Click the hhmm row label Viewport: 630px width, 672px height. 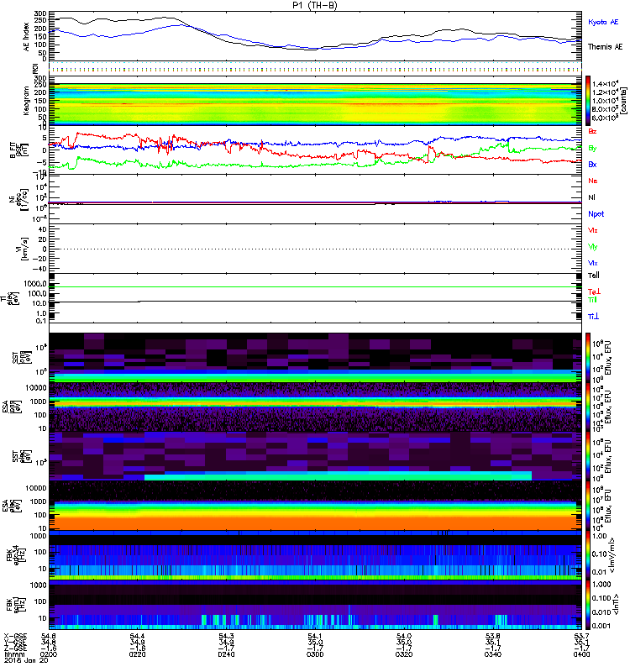(x=13, y=654)
